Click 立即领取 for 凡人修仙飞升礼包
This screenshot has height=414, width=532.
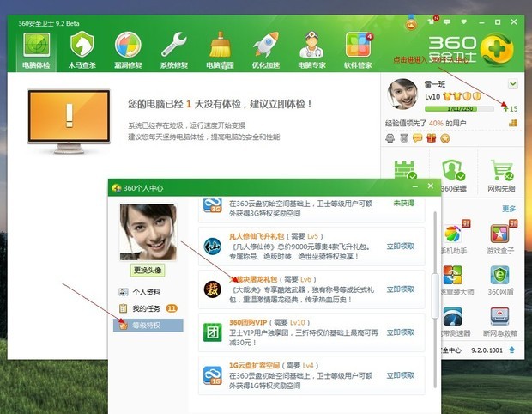click(x=401, y=247)
